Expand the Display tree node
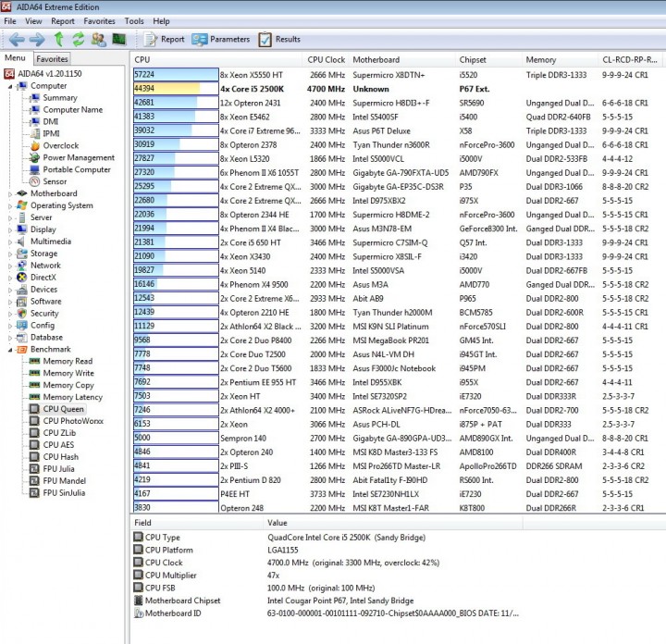The width and height of the screenshot is (666, 644). 10,229
